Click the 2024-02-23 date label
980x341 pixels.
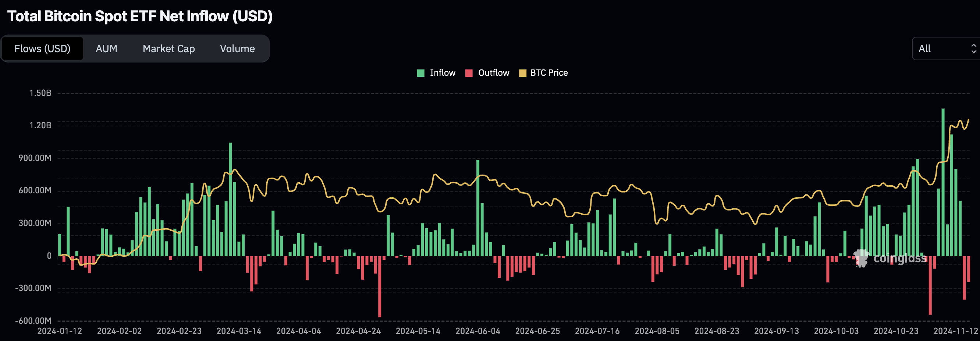(179, 331)
